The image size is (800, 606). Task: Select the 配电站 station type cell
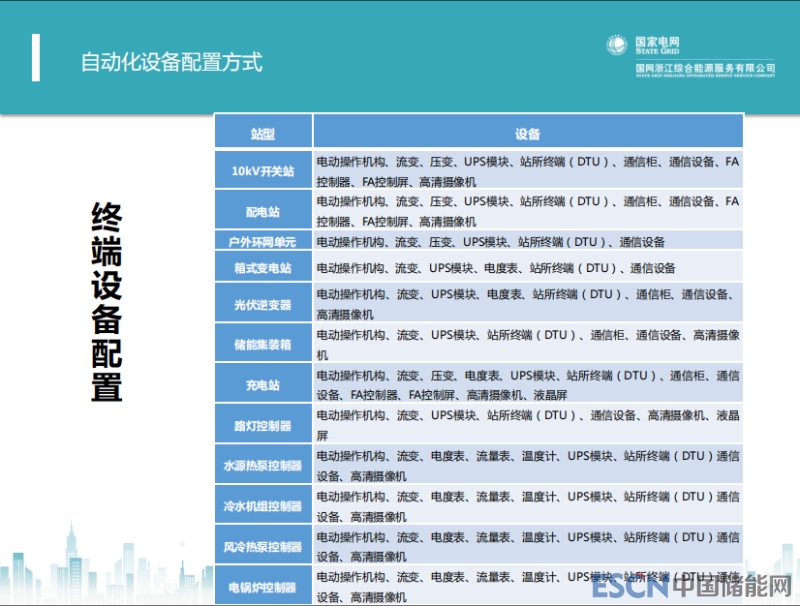point(263,212)
